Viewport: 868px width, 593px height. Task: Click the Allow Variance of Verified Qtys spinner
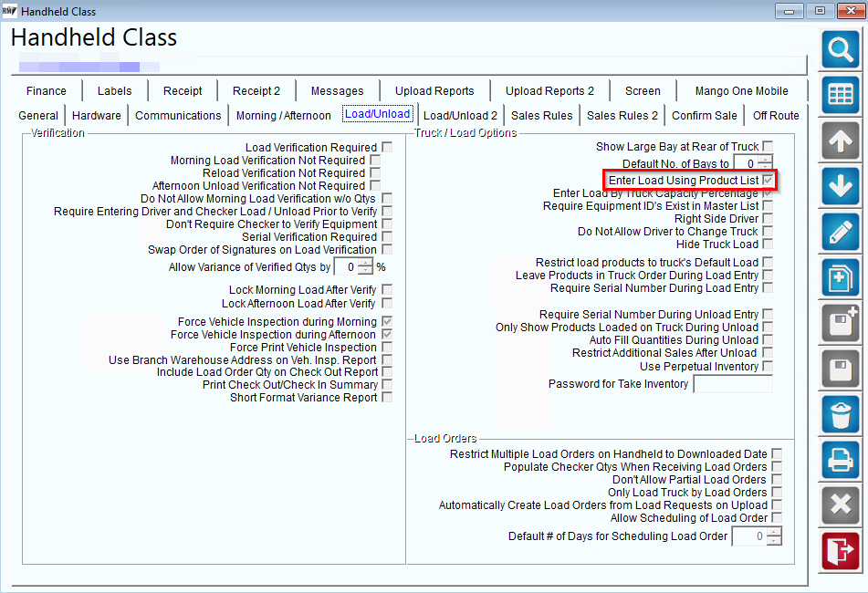click(365, 266)
